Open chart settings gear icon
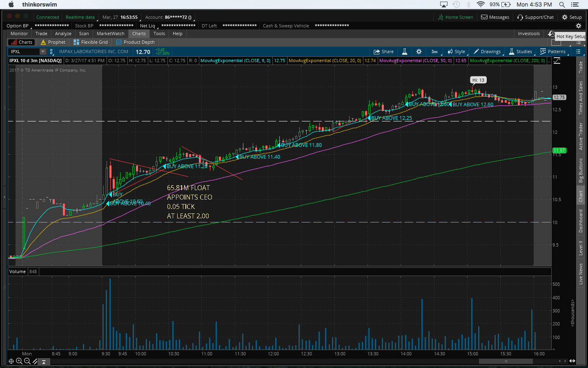 [419, 52]
